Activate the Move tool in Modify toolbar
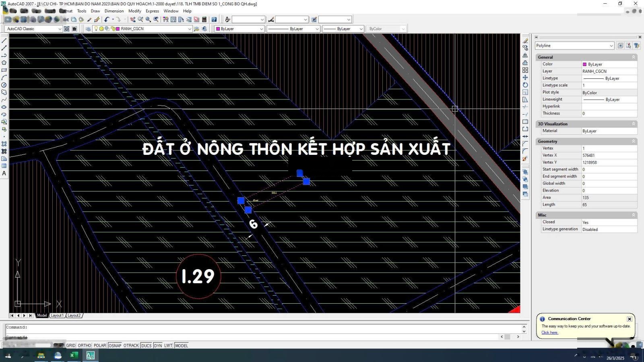 (525, 78)
